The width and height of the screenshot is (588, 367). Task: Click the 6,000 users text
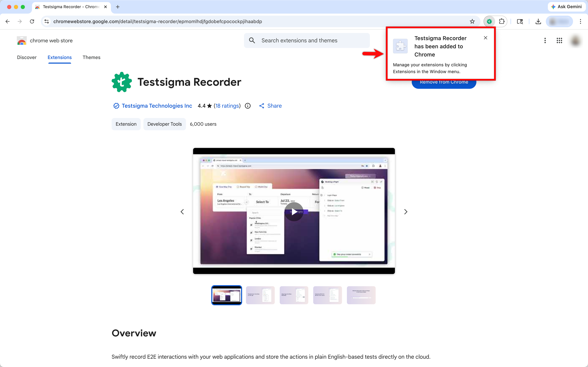[x=203, y=124]
